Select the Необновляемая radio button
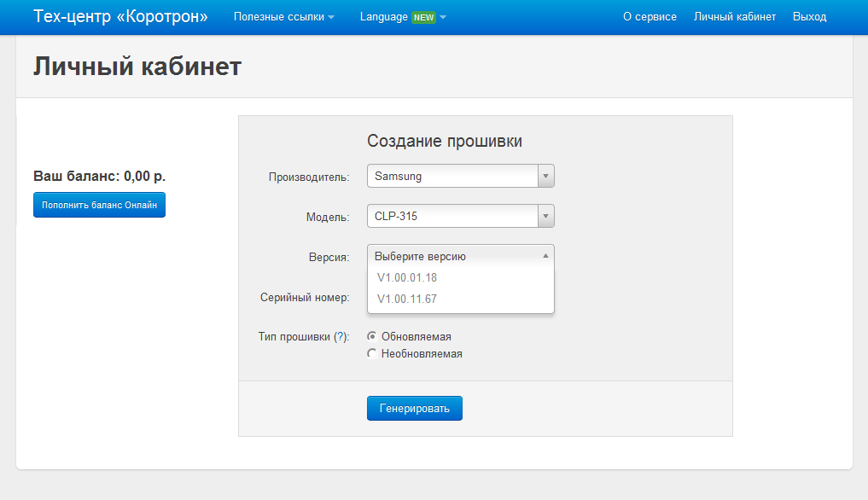Viewport: 868px width, 500px height. 372,353
